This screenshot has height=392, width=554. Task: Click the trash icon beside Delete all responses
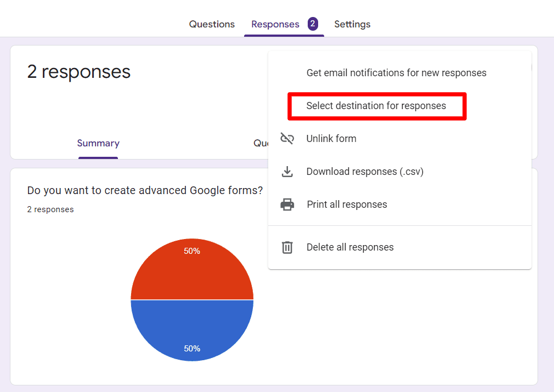[x=287, y=247]
